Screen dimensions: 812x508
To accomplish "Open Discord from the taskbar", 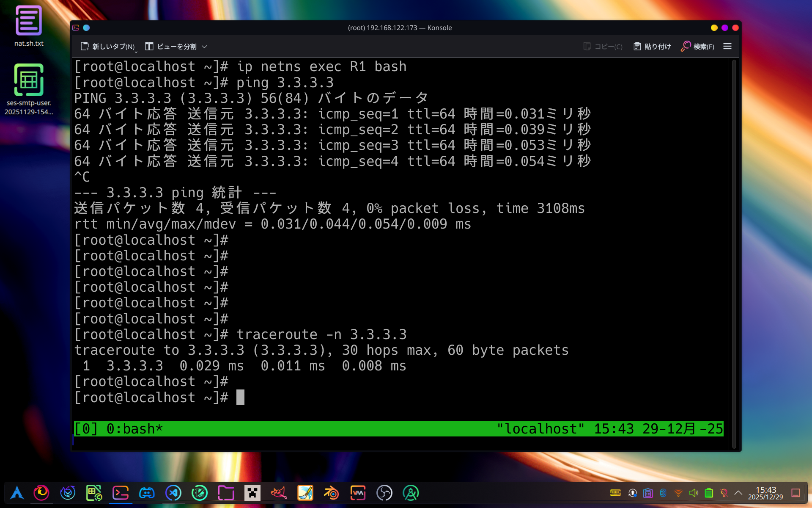I will [x=147, y=493].
